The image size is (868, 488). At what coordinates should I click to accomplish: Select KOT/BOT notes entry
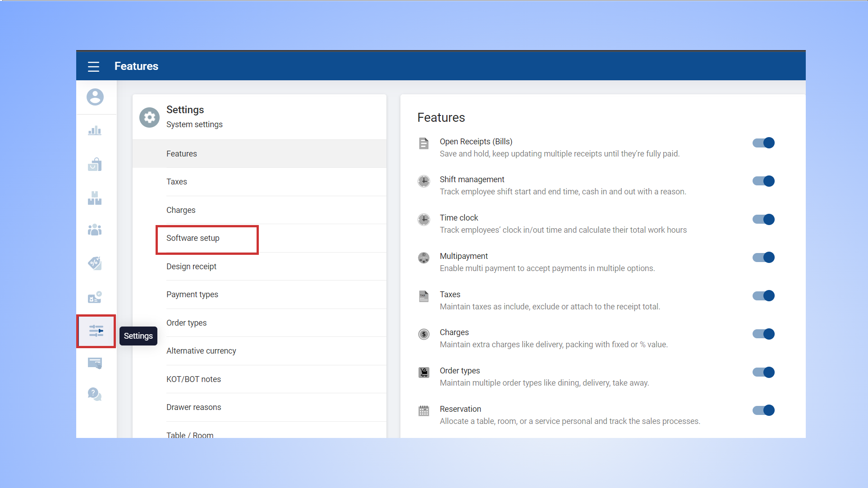click(x=193, y=379)
